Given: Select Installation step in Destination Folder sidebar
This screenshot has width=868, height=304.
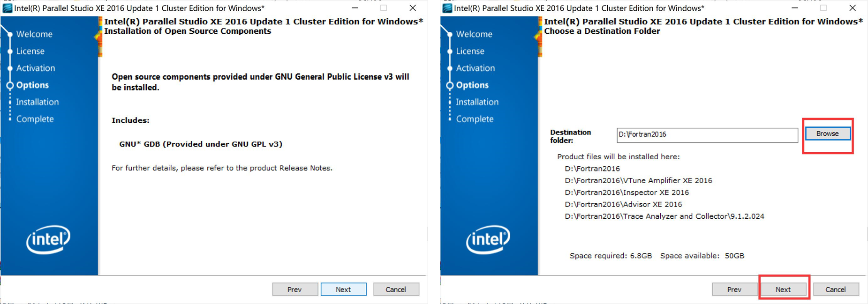Looking at the screenshot, I should (x=477, y=102).
